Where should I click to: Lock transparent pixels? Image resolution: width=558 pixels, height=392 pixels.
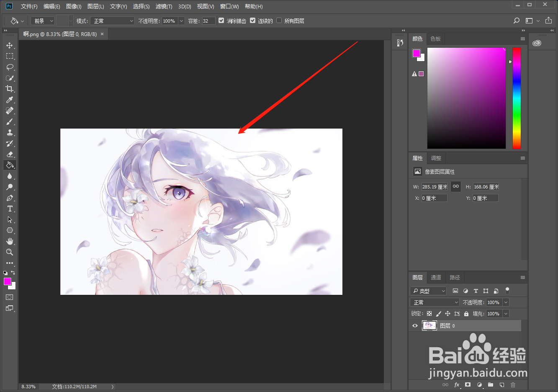[x=429, y=314]
